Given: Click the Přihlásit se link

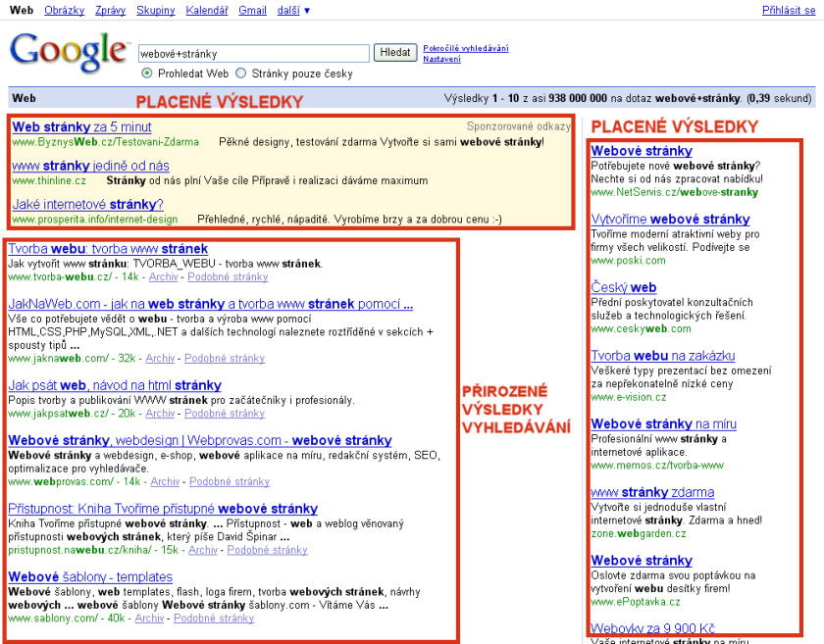Looking at the screenshot, I should (x=789, y=11).
